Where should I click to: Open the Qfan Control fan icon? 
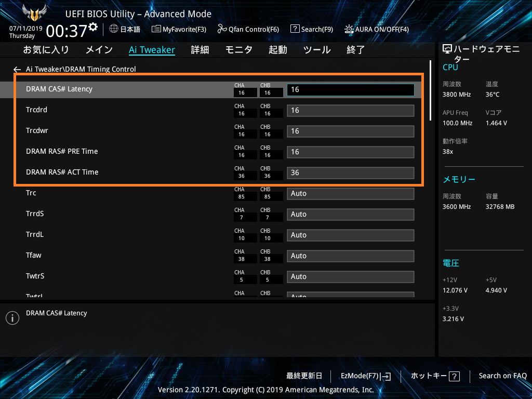click(x=222, y=29)
